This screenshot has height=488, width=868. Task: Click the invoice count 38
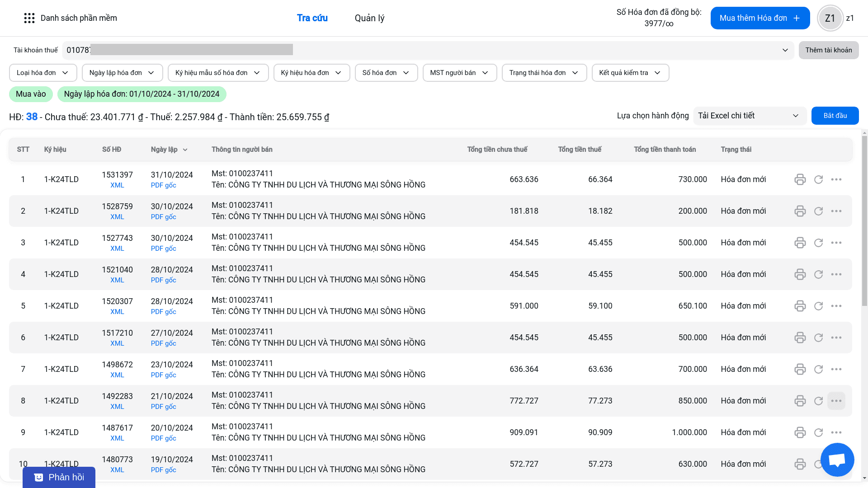pos(32,117)
